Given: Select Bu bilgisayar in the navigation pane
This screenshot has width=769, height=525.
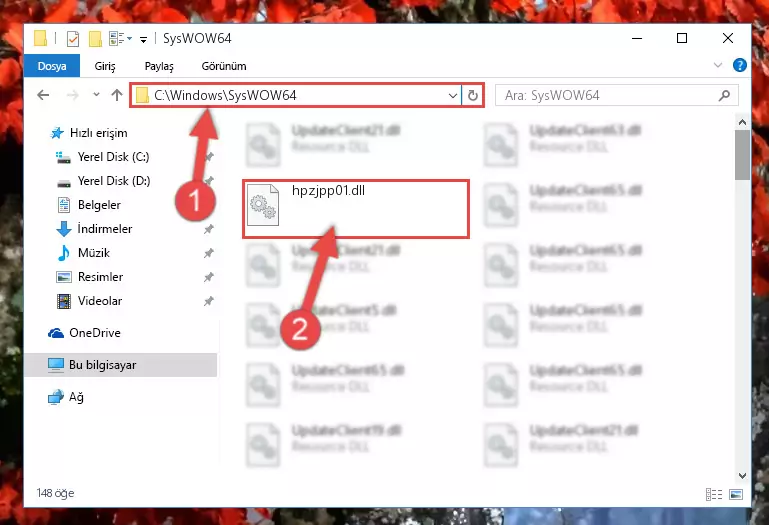Looking at the screenshot, I should (120, 365).
